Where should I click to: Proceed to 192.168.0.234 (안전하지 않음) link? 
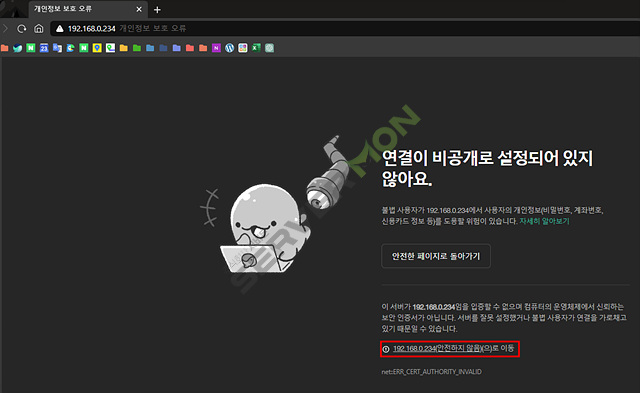coord(453,349)
